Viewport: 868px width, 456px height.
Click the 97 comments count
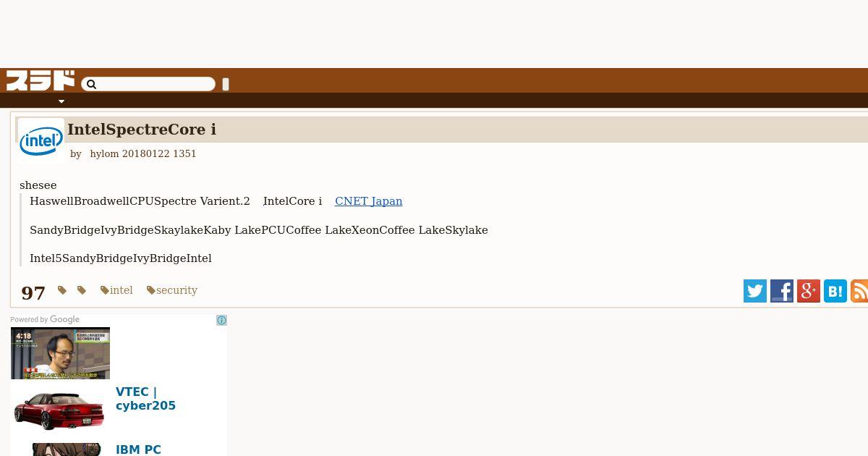click(33, 292)
